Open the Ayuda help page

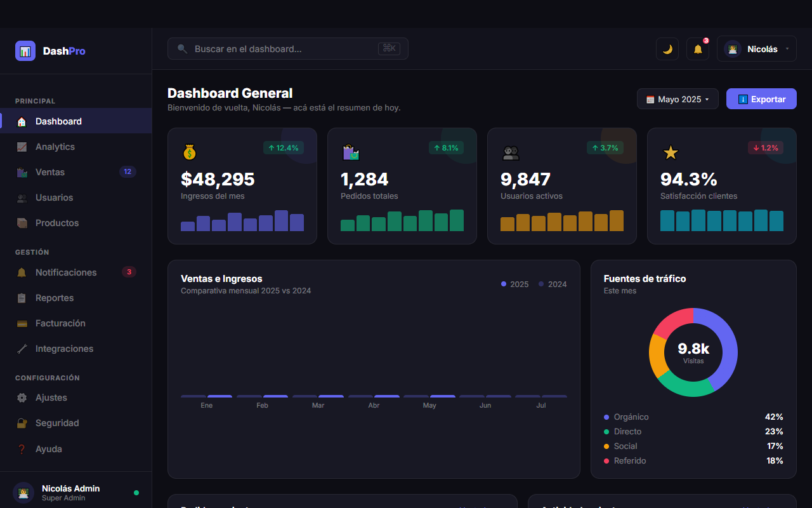(x=75, y=449)
